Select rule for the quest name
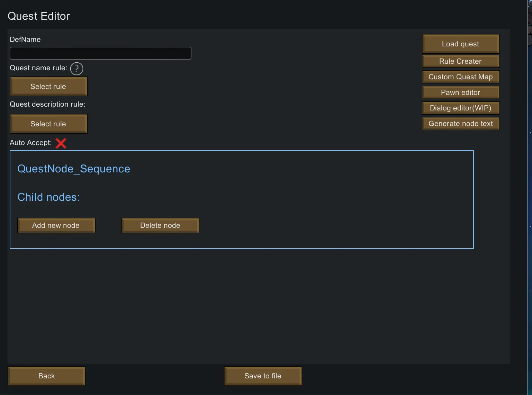The image size is (532, 395). [48, 87]
